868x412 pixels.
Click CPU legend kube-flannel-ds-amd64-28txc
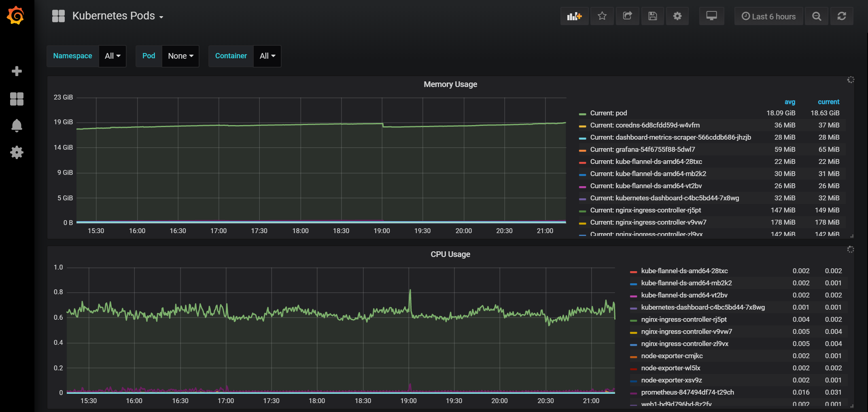[x=684, y=271]
